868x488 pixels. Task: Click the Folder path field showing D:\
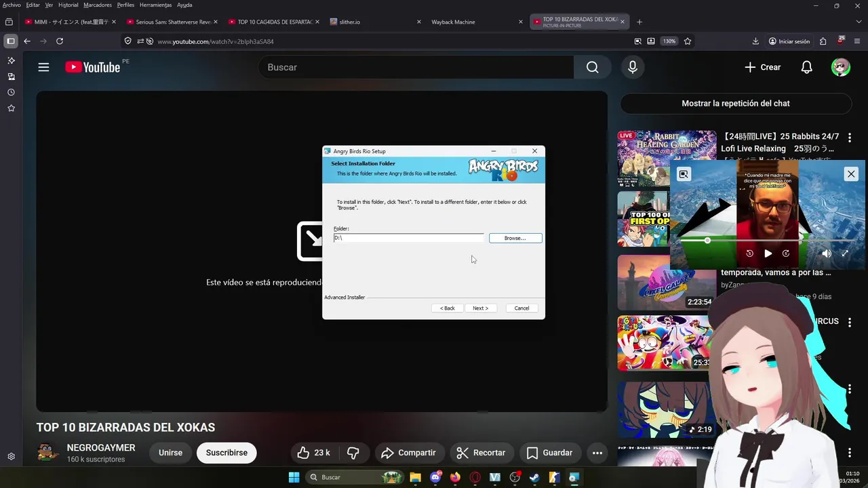(409, 238)
